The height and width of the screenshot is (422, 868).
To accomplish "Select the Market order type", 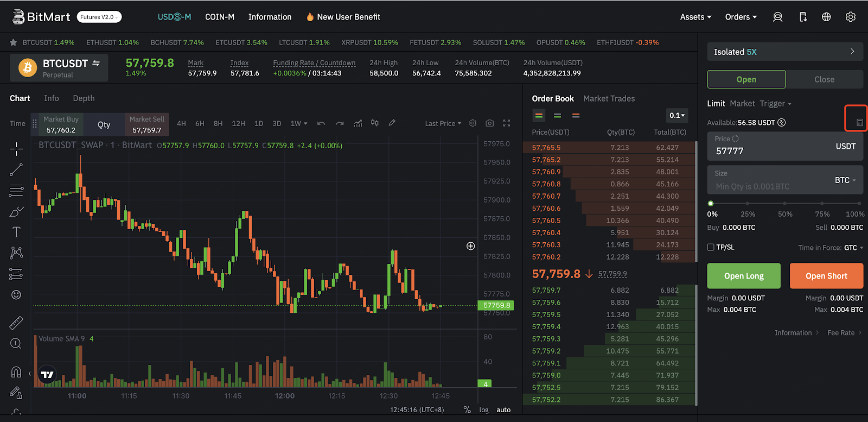I will click(742, 103).
